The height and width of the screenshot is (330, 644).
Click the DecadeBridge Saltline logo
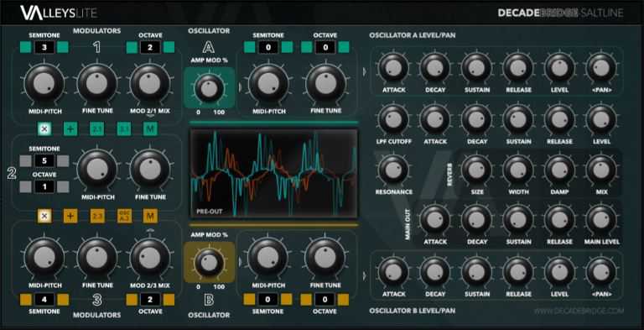click(560, 13)
